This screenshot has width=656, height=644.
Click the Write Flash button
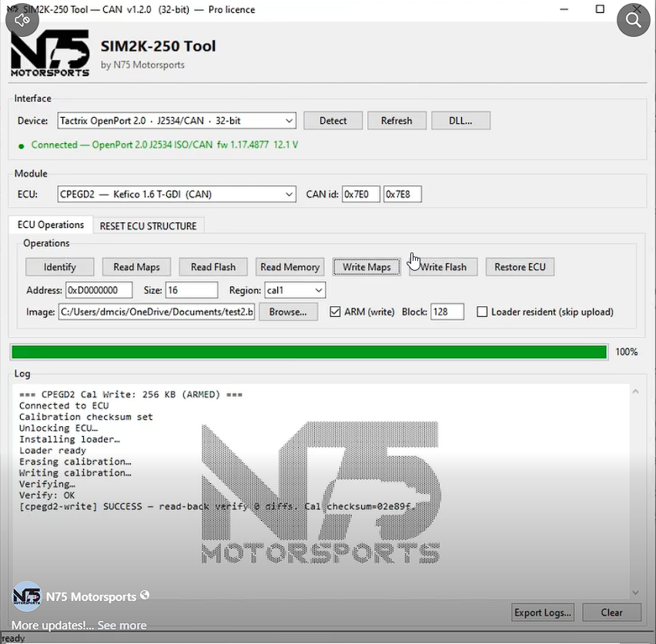point(443,267)
